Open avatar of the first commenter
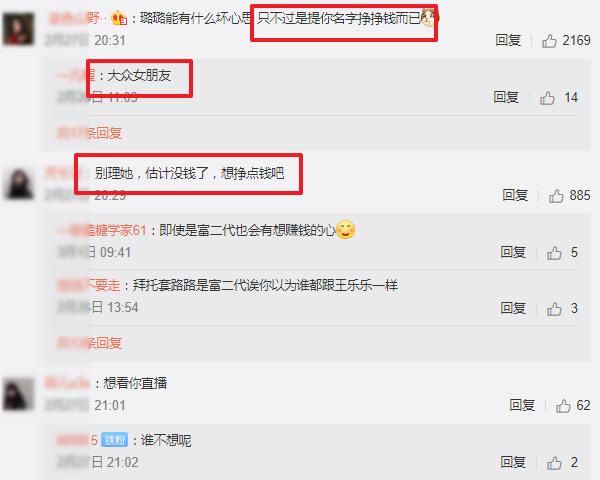The image size is (600, 480). tap(18, 29)
